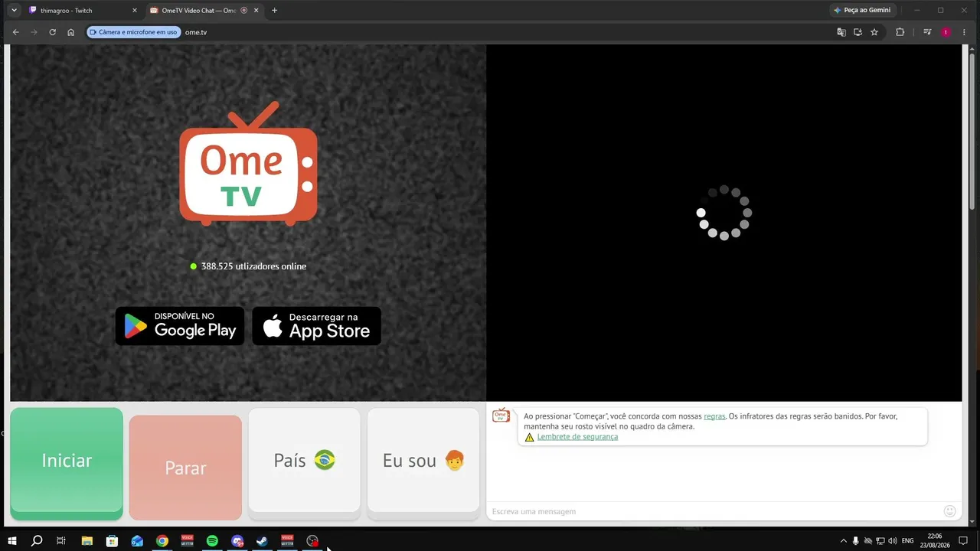
Task: Click the OmeTV avatar in chat
Action: point(501,415)
